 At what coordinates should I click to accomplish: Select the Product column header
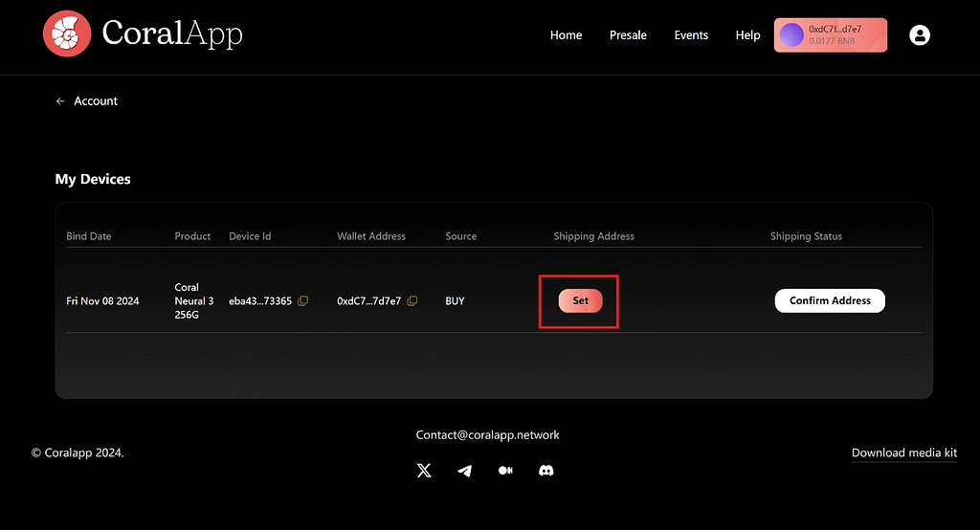pyautogui.click(x=192, y=236)
